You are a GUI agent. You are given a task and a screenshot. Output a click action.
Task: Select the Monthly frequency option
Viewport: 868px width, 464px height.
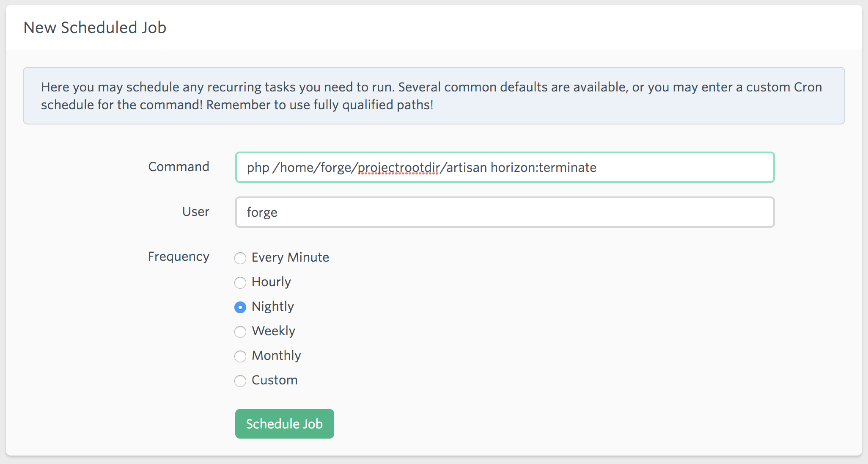[x=241, y=356]
